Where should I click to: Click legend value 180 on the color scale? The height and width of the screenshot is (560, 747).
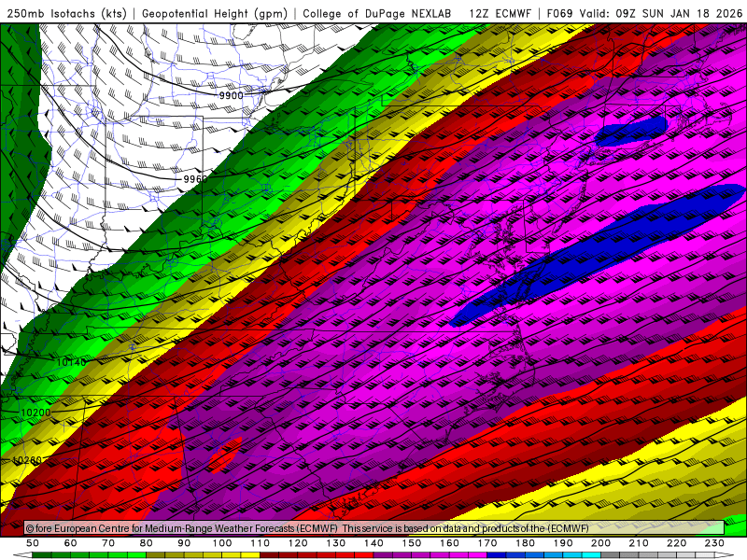click(x=525, y=543)
